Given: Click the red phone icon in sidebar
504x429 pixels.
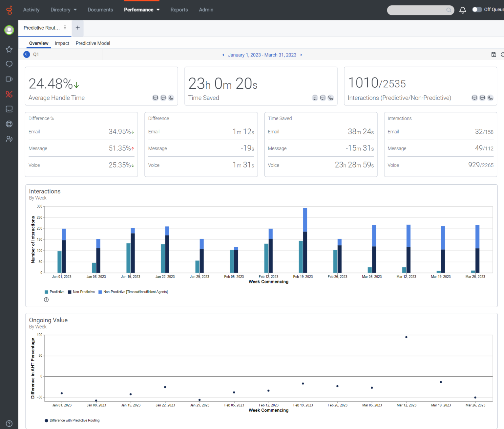Looking at the screenshot, I should [x=9, y=94].
